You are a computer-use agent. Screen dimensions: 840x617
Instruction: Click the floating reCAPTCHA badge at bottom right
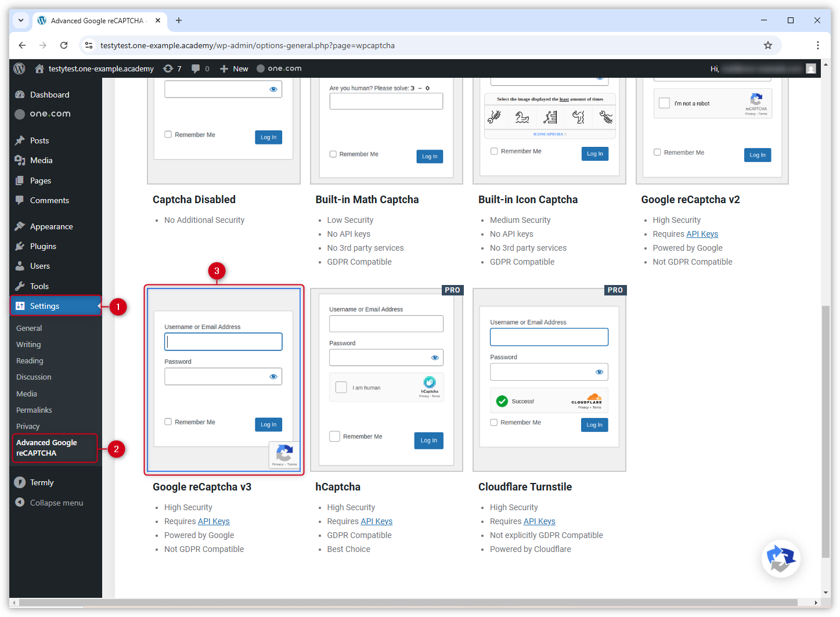781,559
